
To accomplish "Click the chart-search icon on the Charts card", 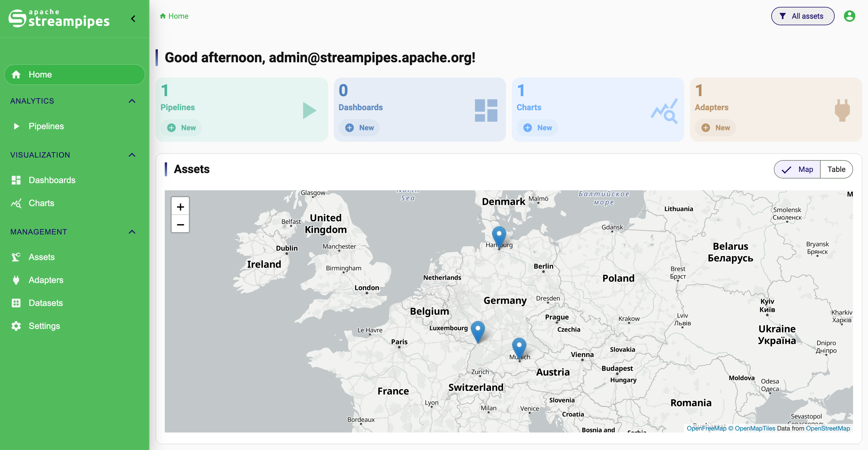I will tap(664, 111).
